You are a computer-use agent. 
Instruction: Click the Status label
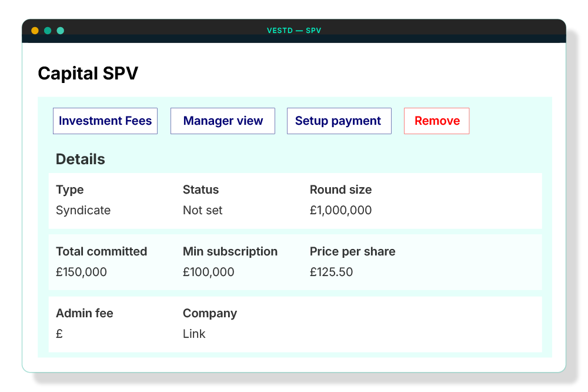pyautogui.click(x=201, y=190)
